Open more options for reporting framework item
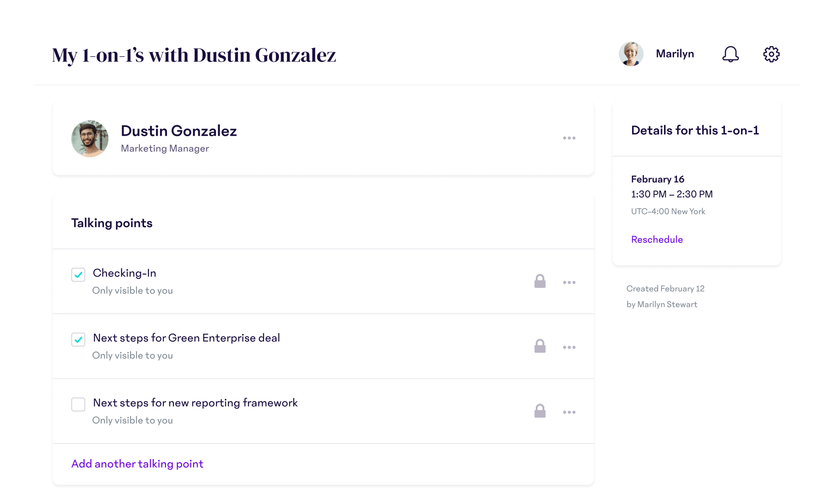Image resolution: width=828 pixels, height=504 pixels. (569, 413)
